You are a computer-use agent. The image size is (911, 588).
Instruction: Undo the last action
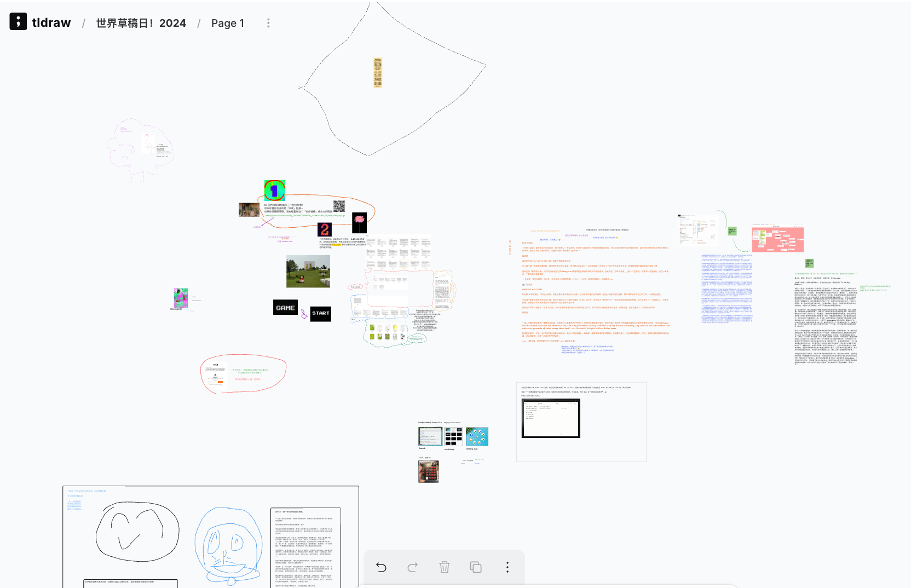pyautogui.click(x=382, y=567)
